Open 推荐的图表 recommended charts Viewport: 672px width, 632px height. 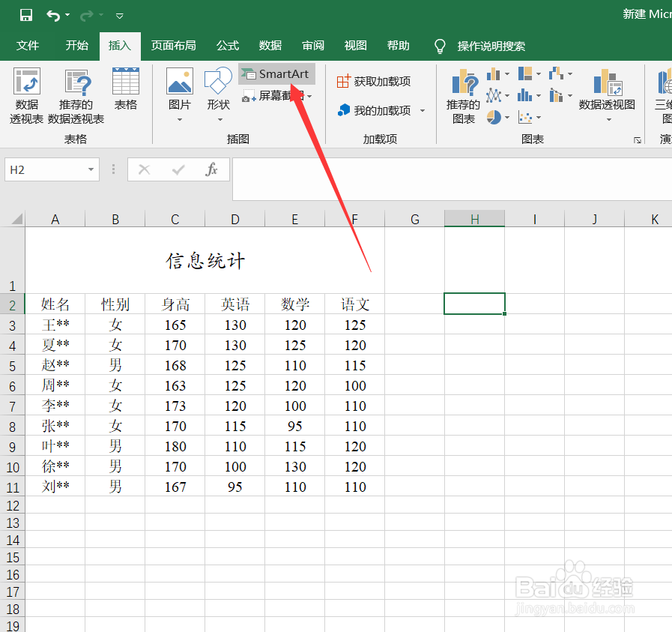(x=463, y=97)
